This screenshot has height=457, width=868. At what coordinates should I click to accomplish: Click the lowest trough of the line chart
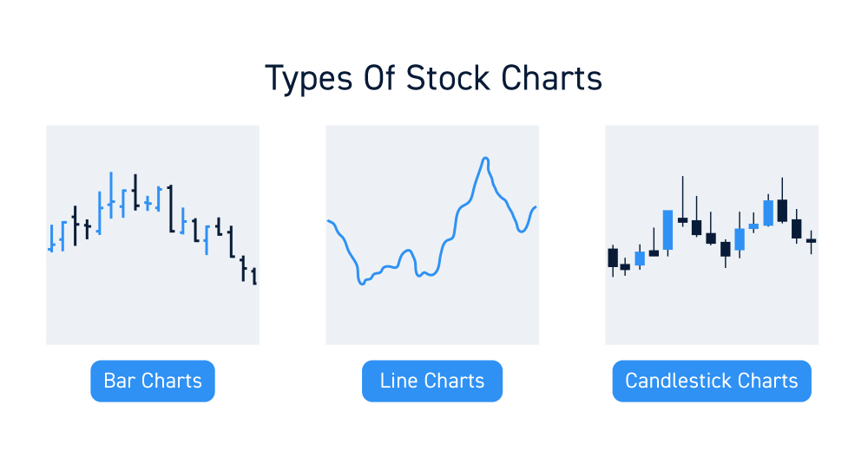pos(362,284)
